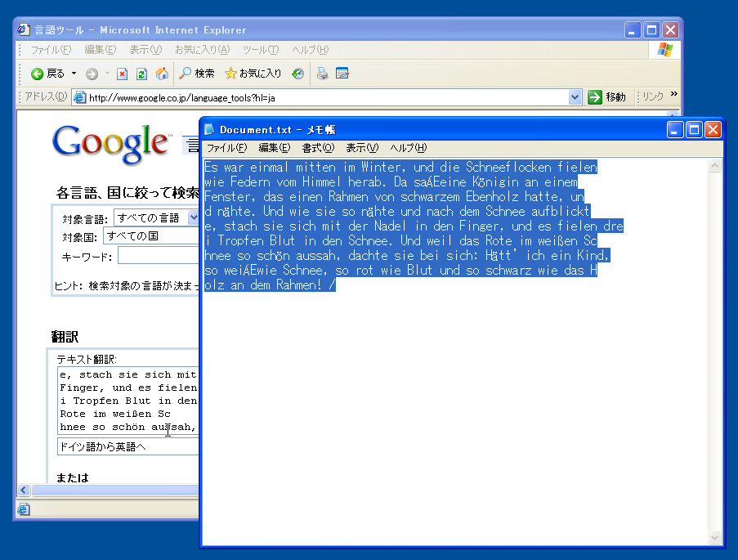Screen dimensions: 738x560
Task: Open 編集 menu in Internet Explorer
Action: (x=100, y=49)
